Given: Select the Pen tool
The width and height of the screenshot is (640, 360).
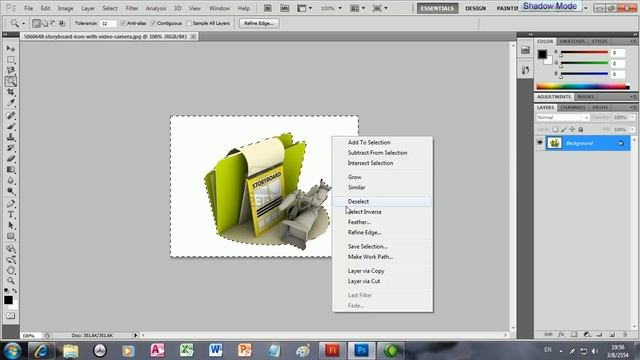Looking at the screenshot, I should tap(11, 204).
